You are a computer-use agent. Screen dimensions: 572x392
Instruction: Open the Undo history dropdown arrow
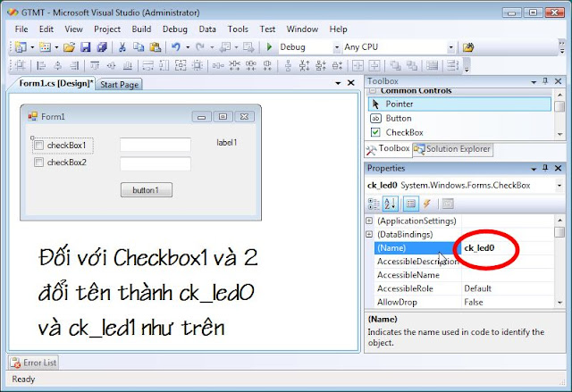pos(188,47)
